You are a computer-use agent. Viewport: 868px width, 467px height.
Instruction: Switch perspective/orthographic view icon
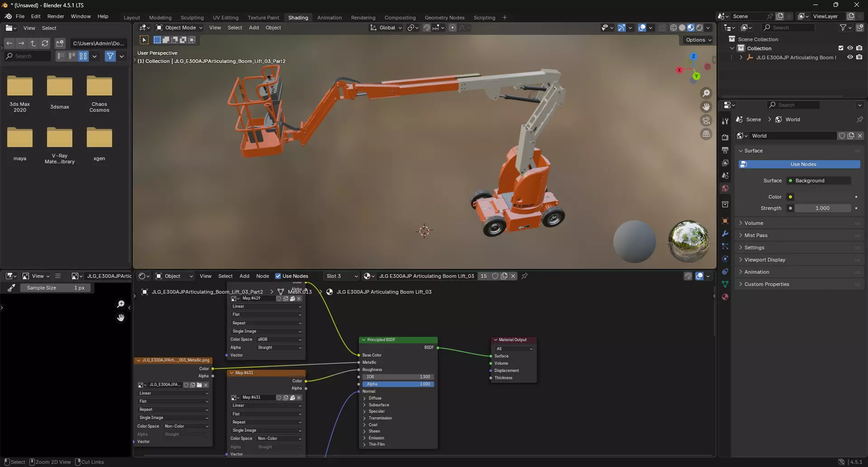click(x=706, y=134)
